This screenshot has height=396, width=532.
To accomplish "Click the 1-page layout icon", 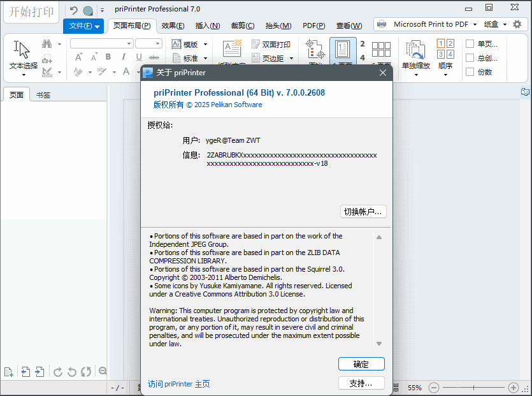I will click(x=343, y=51).
